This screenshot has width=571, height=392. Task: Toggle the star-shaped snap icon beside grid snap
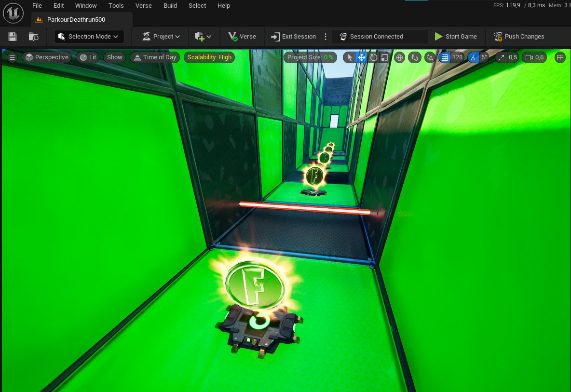coord(430,57)
